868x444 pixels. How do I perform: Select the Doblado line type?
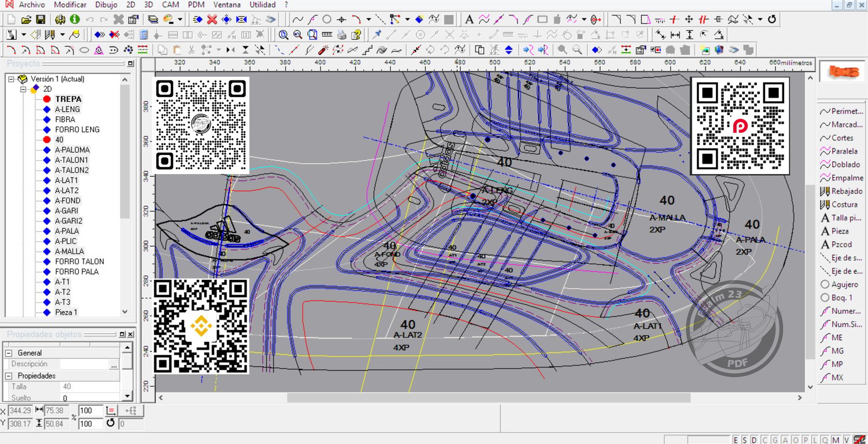tap(840, 165)
